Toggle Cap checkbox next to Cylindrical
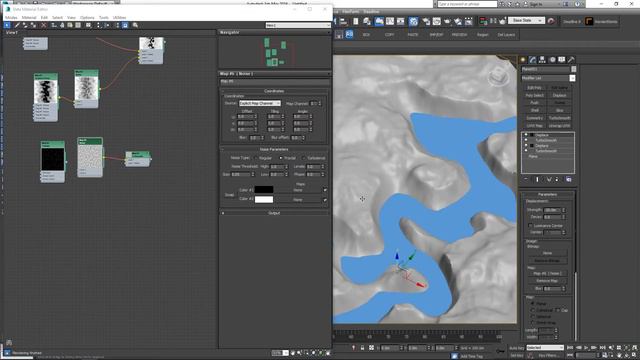 558,310
